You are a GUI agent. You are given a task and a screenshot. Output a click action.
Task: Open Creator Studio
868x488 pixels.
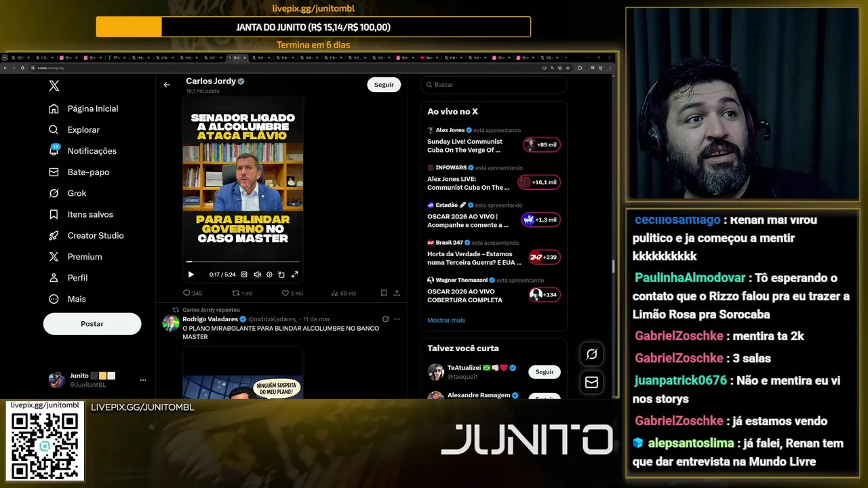(86, 235)
